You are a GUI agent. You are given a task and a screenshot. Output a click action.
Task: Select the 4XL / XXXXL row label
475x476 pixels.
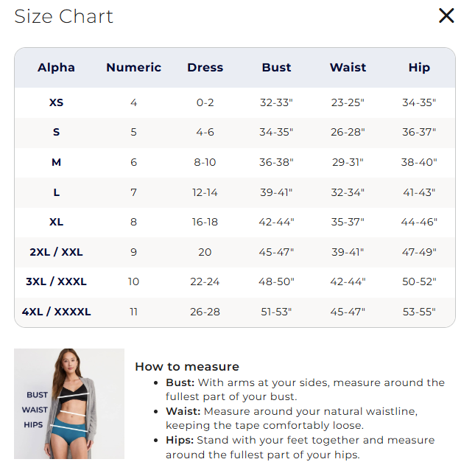[57, 312]
